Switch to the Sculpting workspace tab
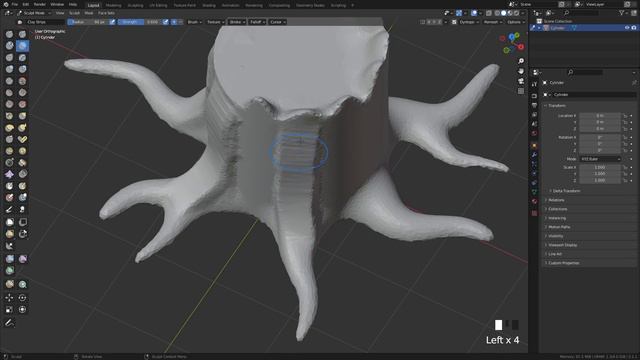 [x=135, y=5]
